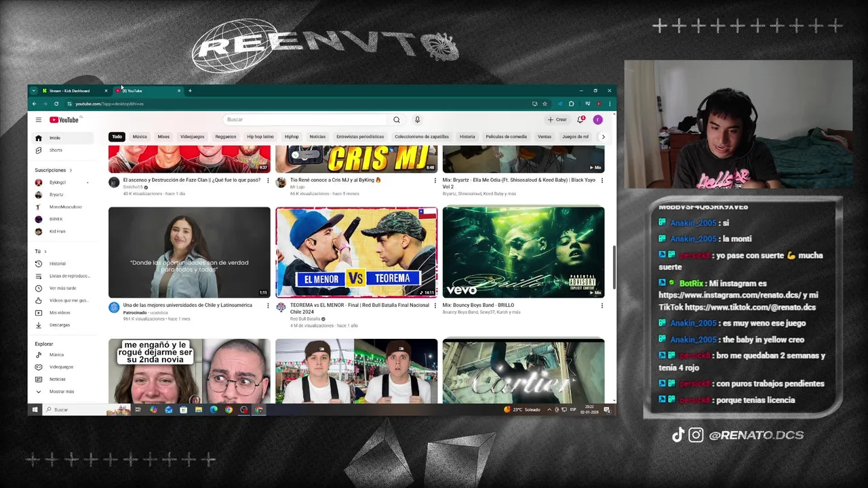This screenshot has height=488, width=868.
Task: Select Entrevistas periodísticas chip
Action: [x=360, y=137]
